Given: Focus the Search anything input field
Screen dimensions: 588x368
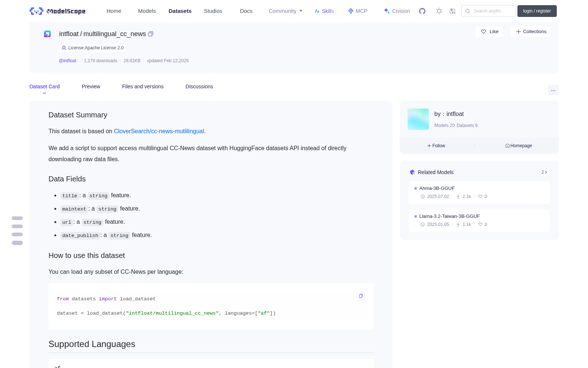Looking at the screenshot, I should [x=488, y=11].
